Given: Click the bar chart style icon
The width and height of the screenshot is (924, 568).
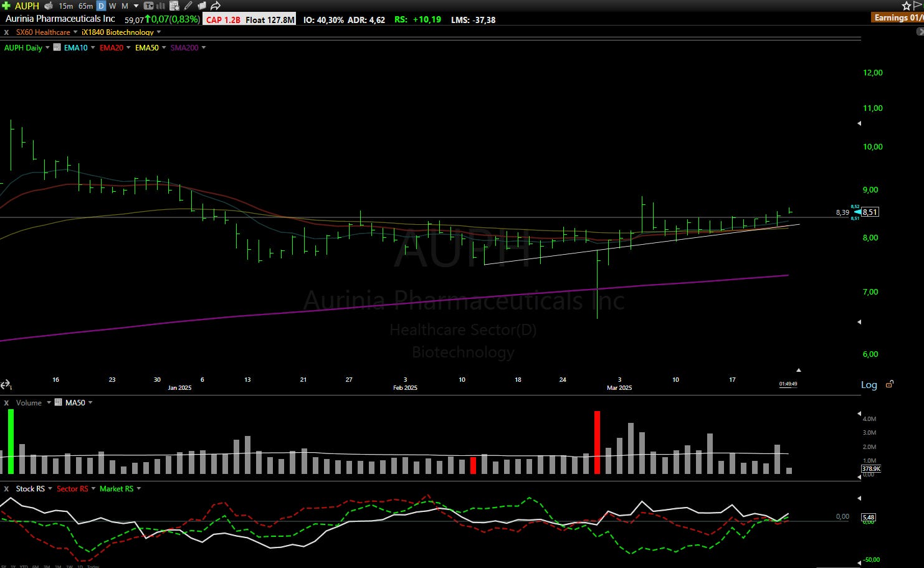Looking at the screenshot, I should pos(161,6).
